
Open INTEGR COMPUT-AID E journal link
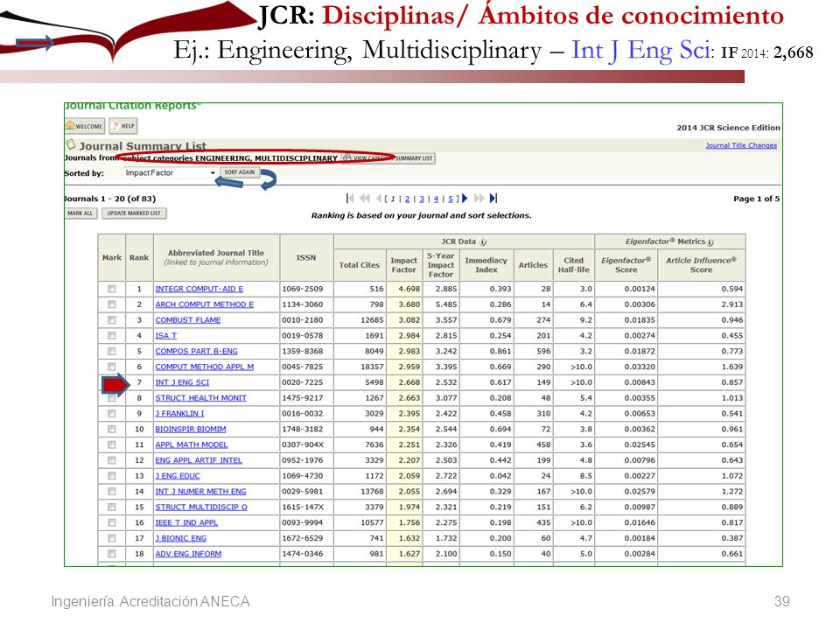199,289
